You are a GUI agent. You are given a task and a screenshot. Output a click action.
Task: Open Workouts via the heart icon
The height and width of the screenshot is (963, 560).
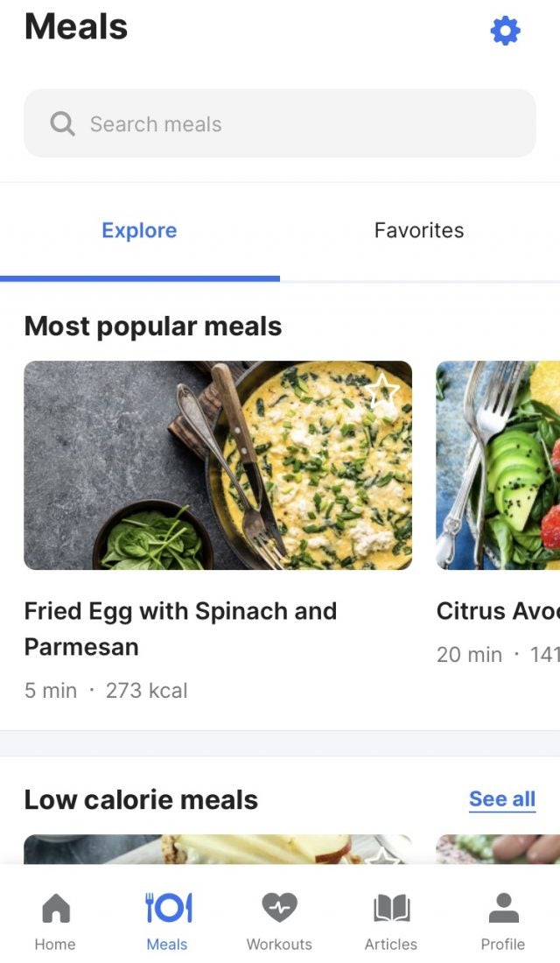tap(279, 909)
